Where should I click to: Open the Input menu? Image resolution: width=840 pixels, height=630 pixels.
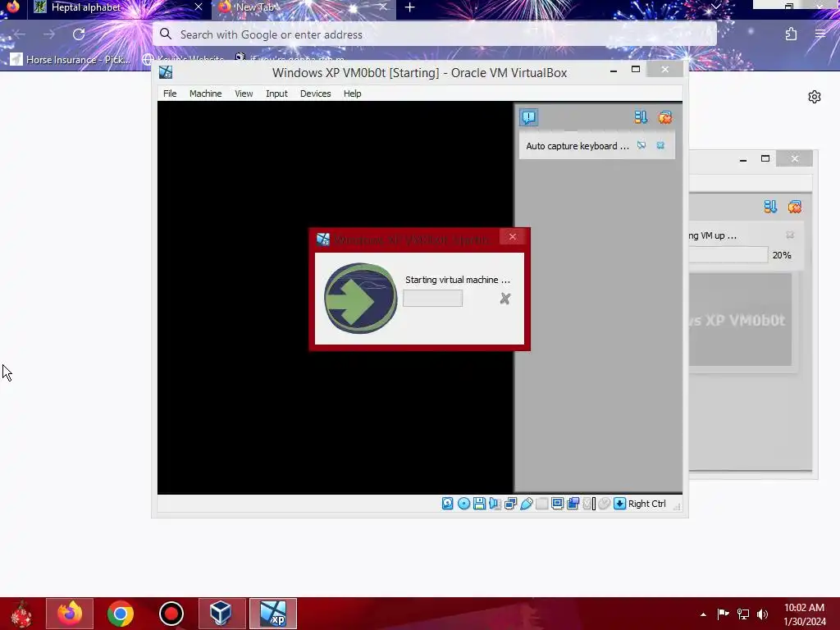point(277,94)
